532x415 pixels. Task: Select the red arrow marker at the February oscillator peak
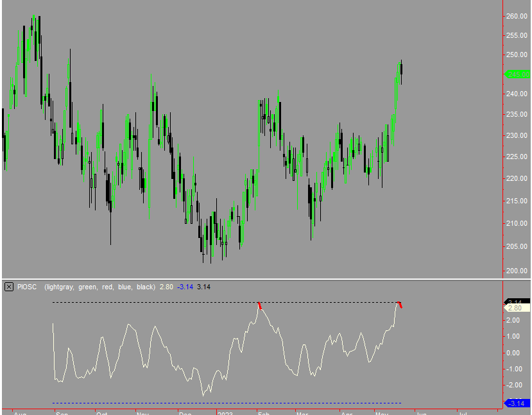(x=259, y=304)
